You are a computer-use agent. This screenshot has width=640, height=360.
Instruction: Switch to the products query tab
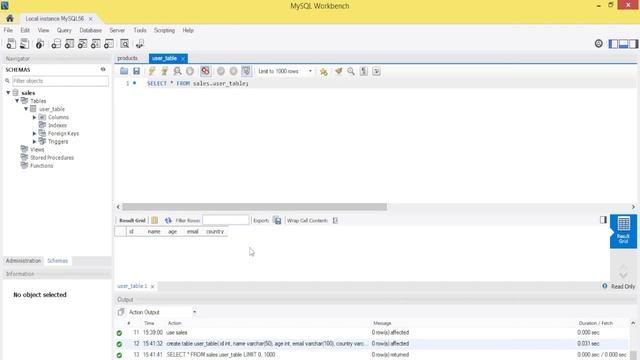[x=127, y=58]
